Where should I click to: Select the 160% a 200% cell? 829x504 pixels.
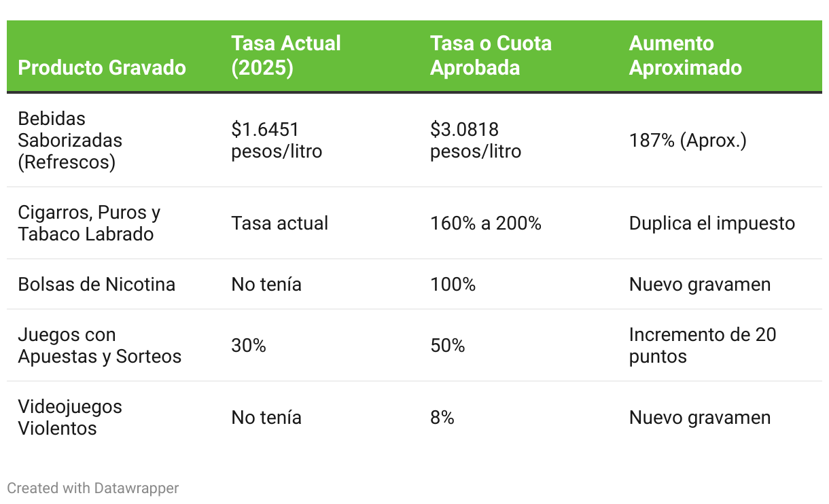click(486, 223)
